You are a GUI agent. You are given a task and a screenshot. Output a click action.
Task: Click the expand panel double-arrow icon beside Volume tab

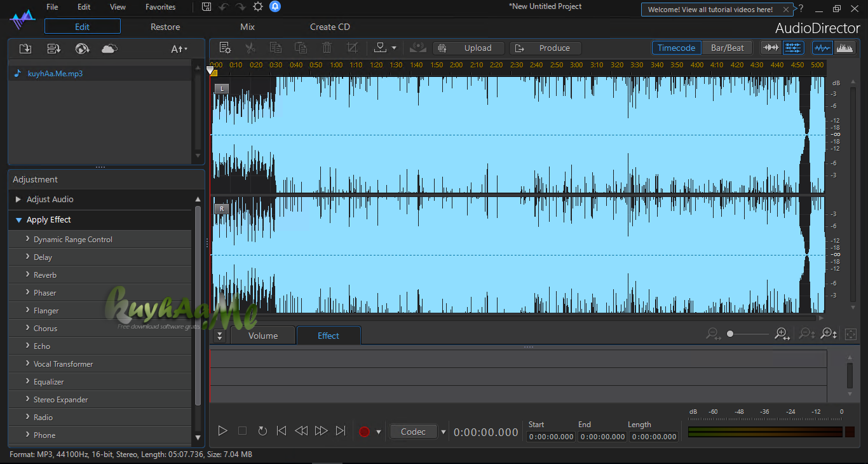click(220, 336)
